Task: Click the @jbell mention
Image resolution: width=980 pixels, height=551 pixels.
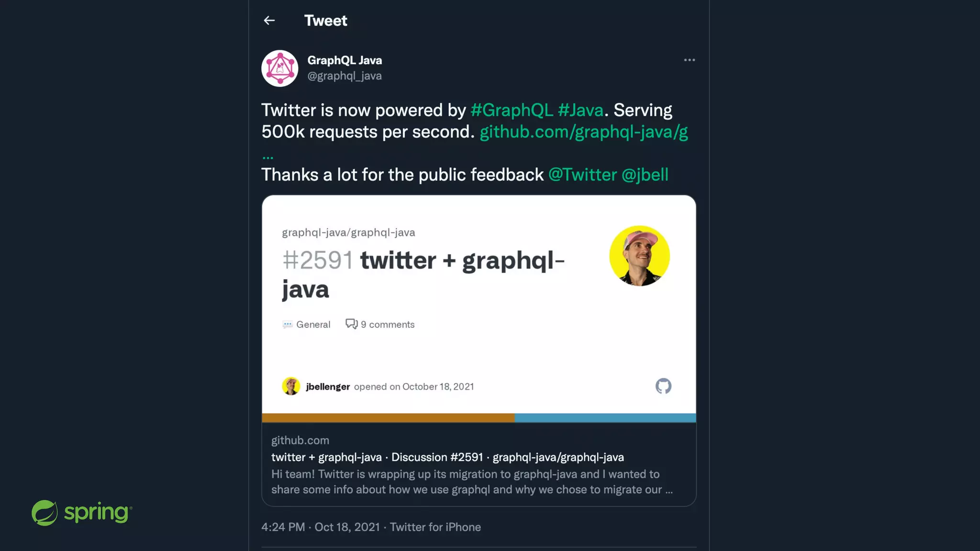Action: (x=645, y=175)
